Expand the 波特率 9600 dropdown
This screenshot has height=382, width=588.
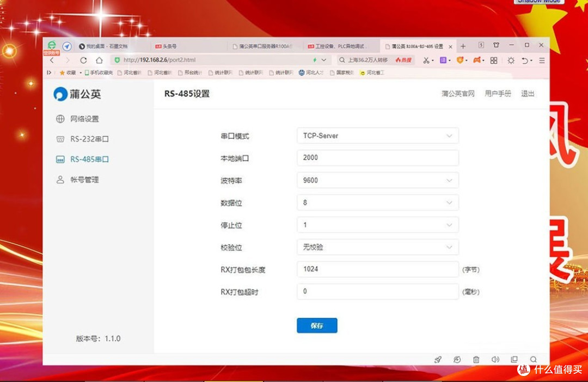coord(378,180)
